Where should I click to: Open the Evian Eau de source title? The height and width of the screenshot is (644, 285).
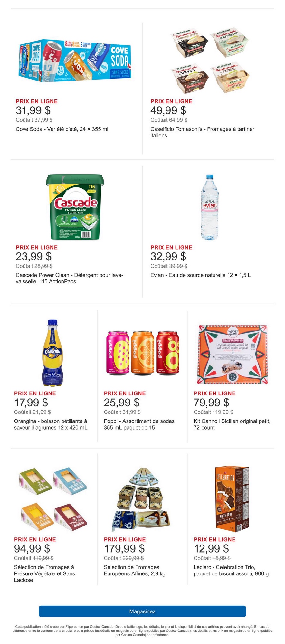pos(200,275)
